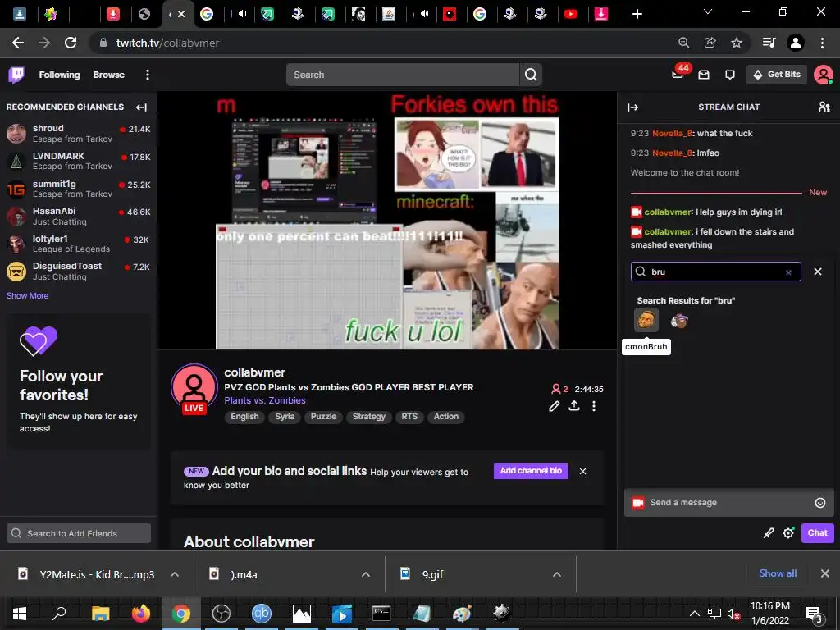
Task: Expand the 9.gif download options
Action: 557,574
